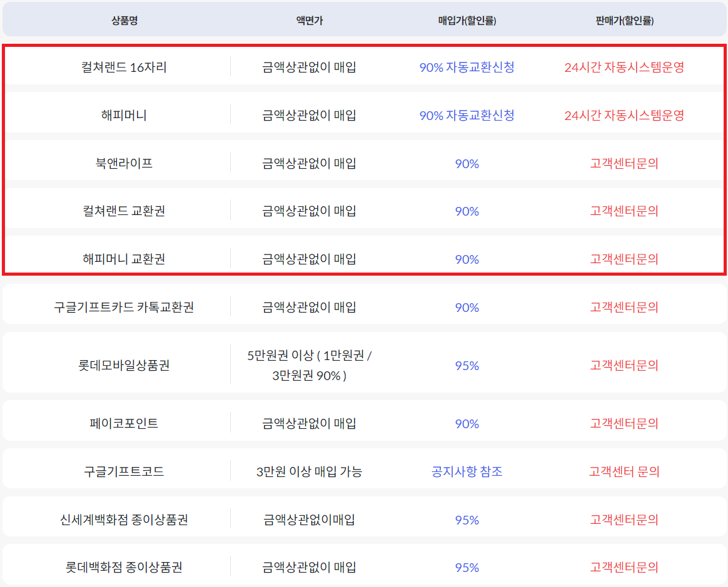
Task: Click 고객센터문의 in 북앤라이프 row
Action: coord(624,163)
